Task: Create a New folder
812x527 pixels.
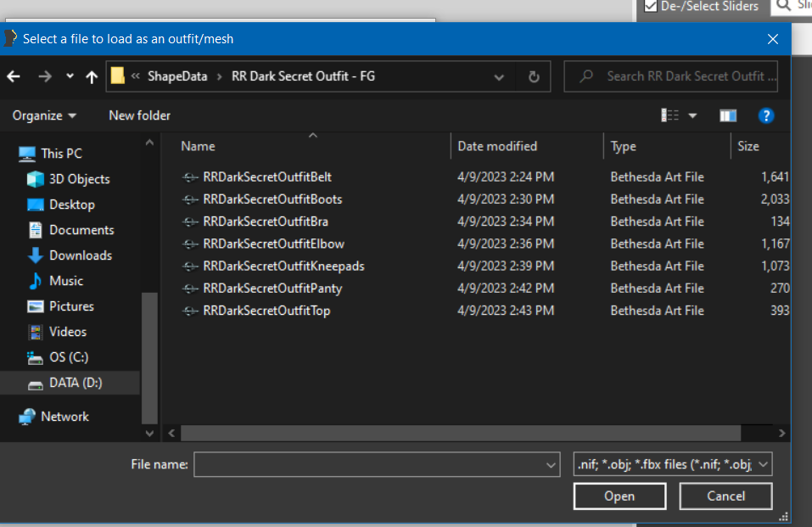Action: point(139,115)
